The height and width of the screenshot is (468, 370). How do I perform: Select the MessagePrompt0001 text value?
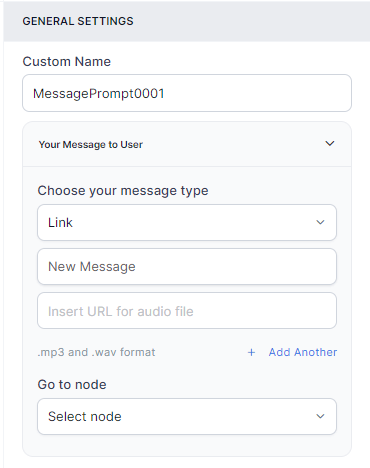point(99,94)
